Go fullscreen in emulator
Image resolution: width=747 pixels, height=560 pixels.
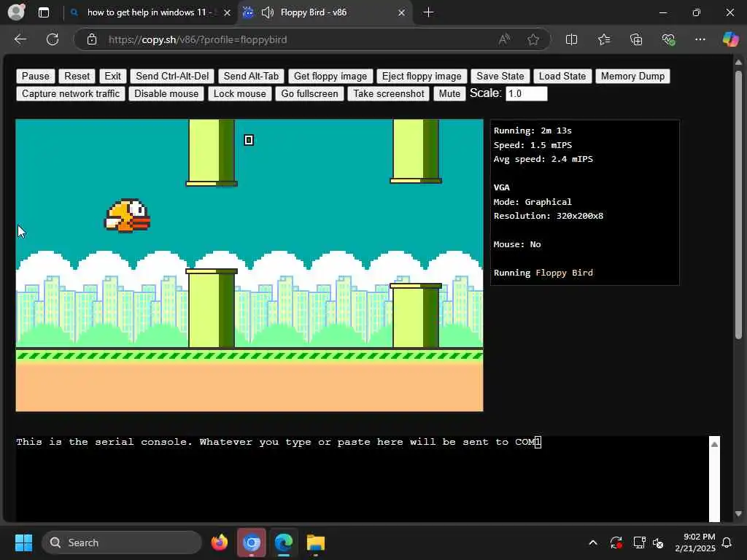(309, 94)
